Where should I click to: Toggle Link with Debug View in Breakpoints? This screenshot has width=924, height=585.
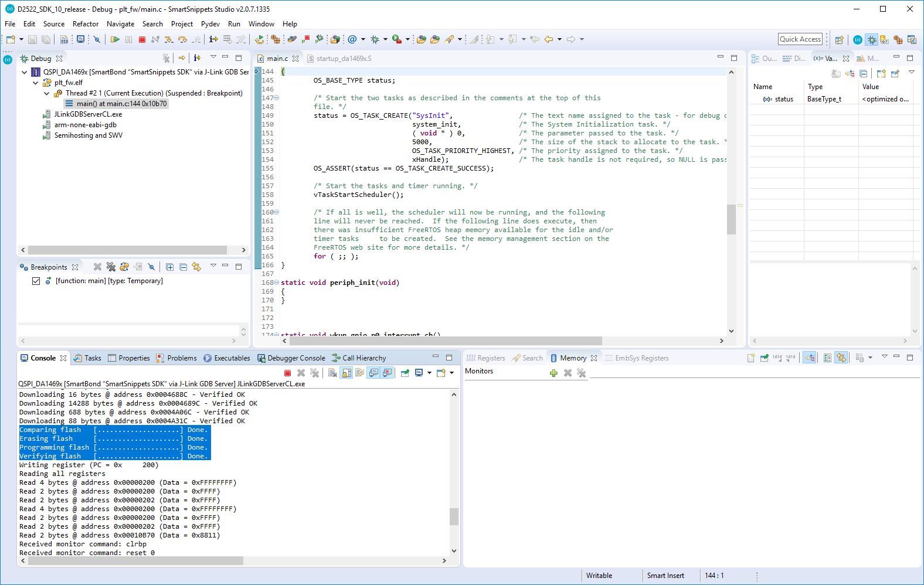[196, 267]
